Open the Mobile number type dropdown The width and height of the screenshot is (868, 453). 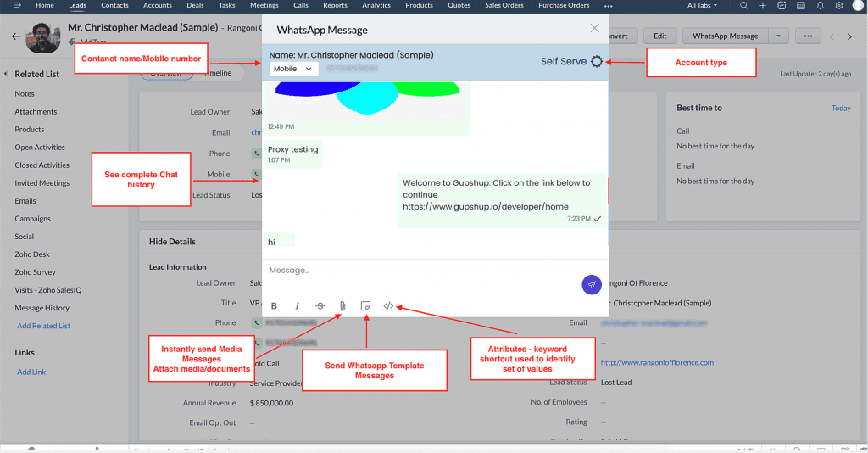coord(292,69)
